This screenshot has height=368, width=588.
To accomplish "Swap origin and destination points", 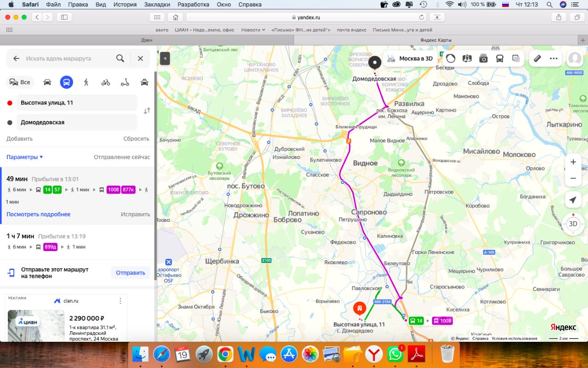I will 147,111.
